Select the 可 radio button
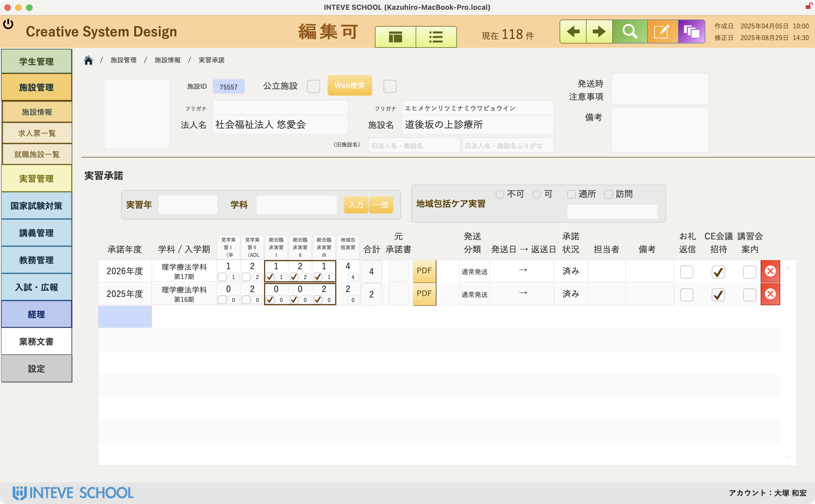Image resolution: width=815 pixels, height=504 pixels. click(537, 194)
